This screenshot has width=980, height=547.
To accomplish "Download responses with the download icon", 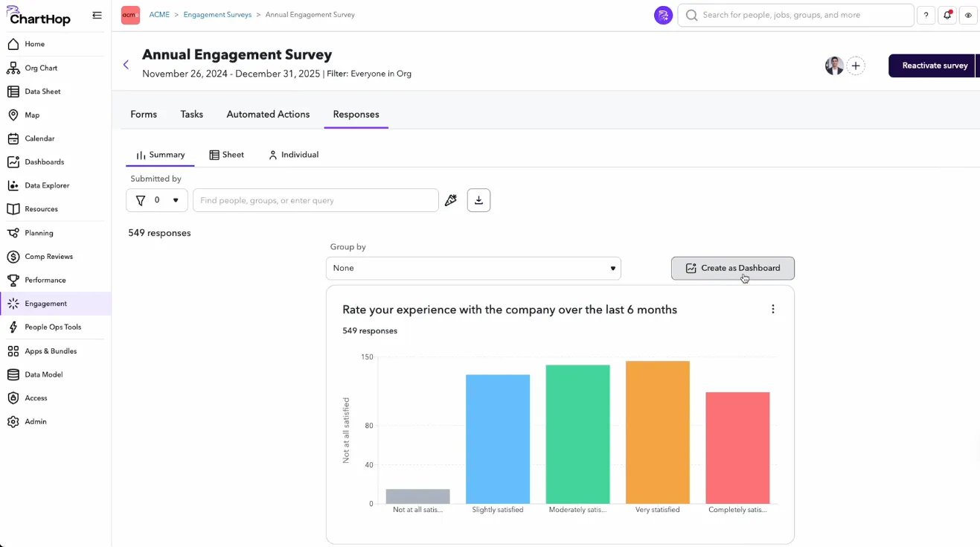I will 478,200.
